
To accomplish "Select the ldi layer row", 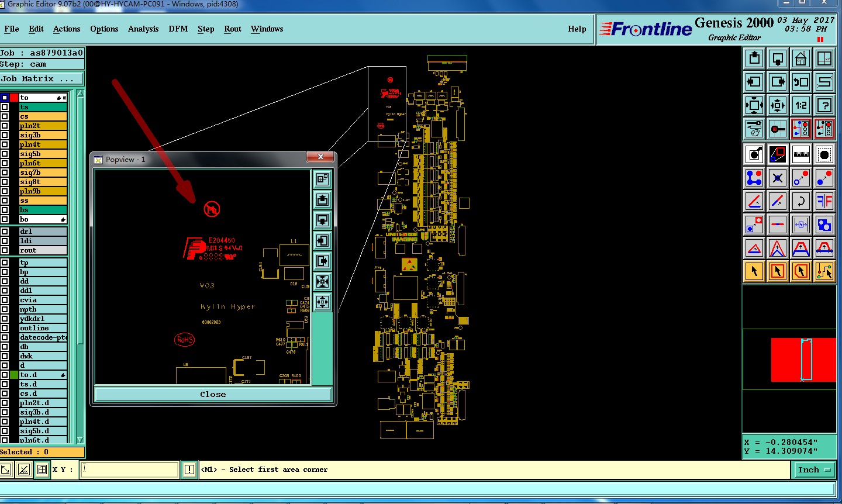I will (43, 241).
